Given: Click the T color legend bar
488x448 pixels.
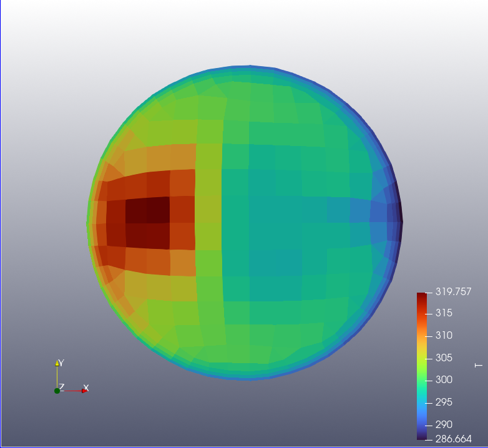Looking at the screenshot, I should tap(421, 366).
